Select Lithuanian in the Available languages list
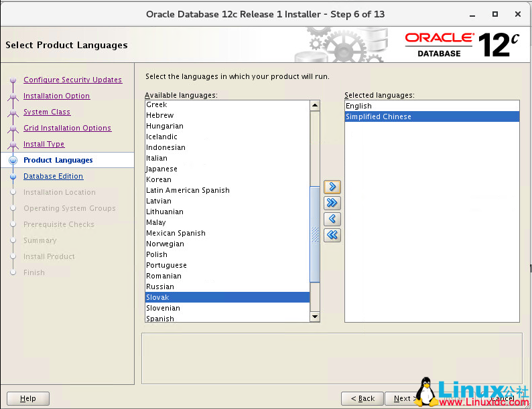The width and height of the screenshot is (532, 409). pos(227,212)
